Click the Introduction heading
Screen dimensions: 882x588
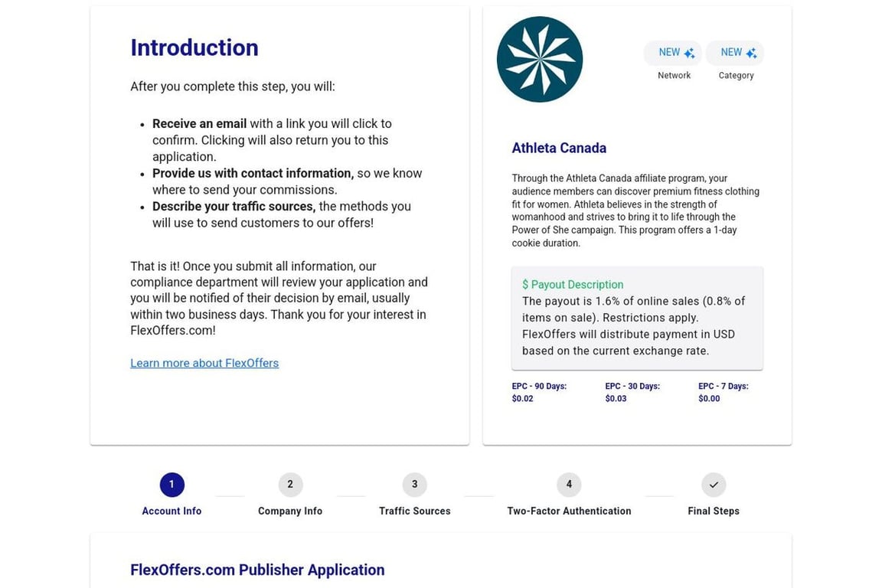194,47
